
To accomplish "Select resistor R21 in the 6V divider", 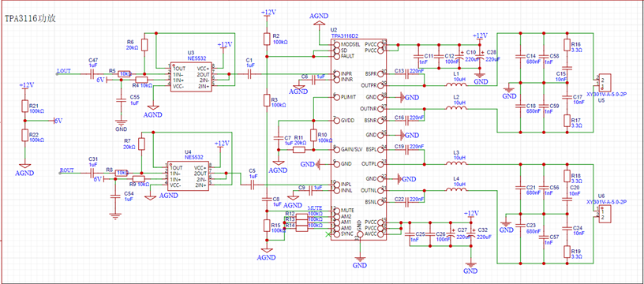I will point(24,107).
